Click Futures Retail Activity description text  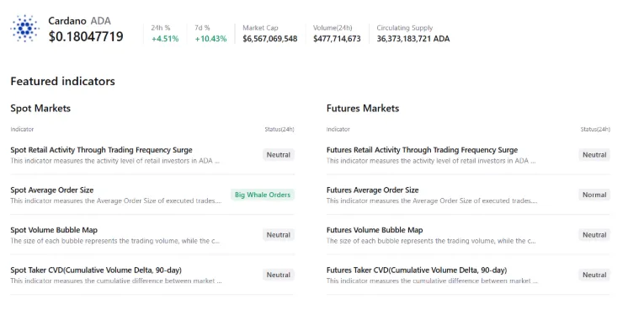pyautogui.click(x=431, y=161)
